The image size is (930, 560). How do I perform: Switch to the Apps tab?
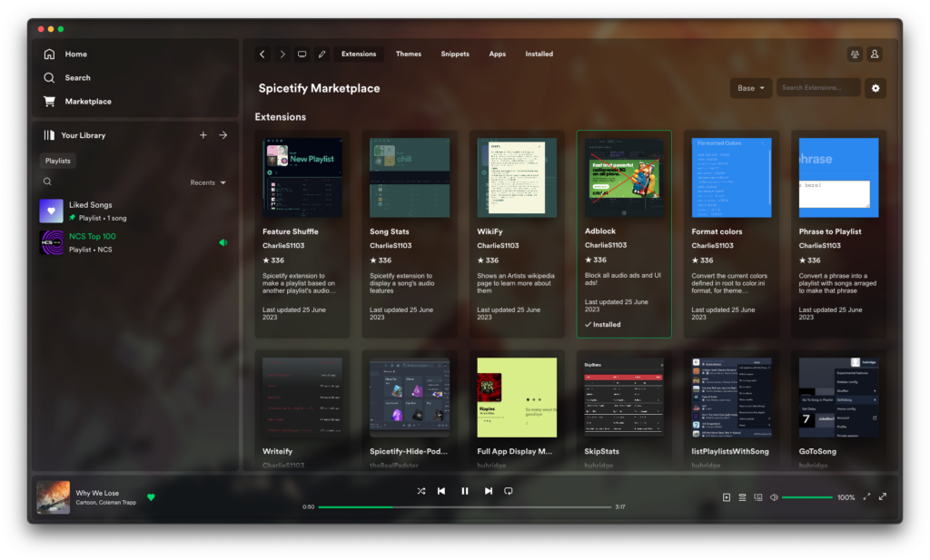point(497,54)
